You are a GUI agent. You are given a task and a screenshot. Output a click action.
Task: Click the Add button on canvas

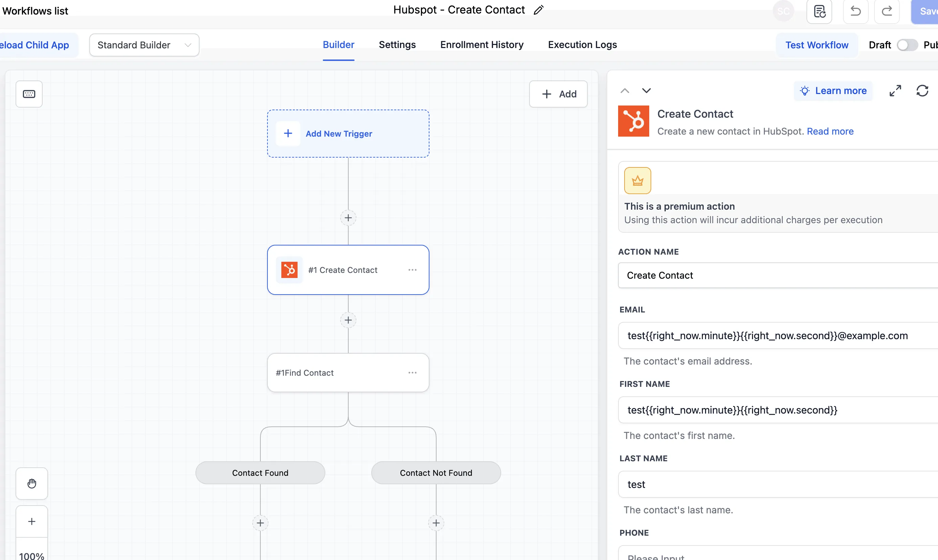(558, 94)
